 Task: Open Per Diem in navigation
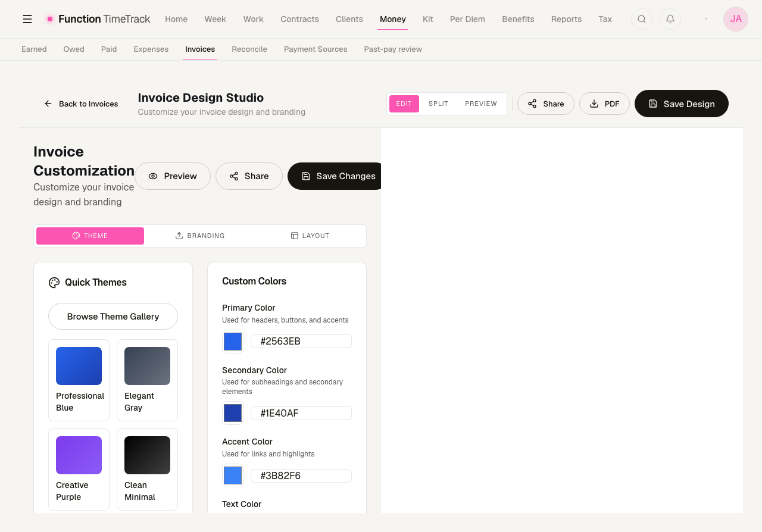(x=467, y=19)
